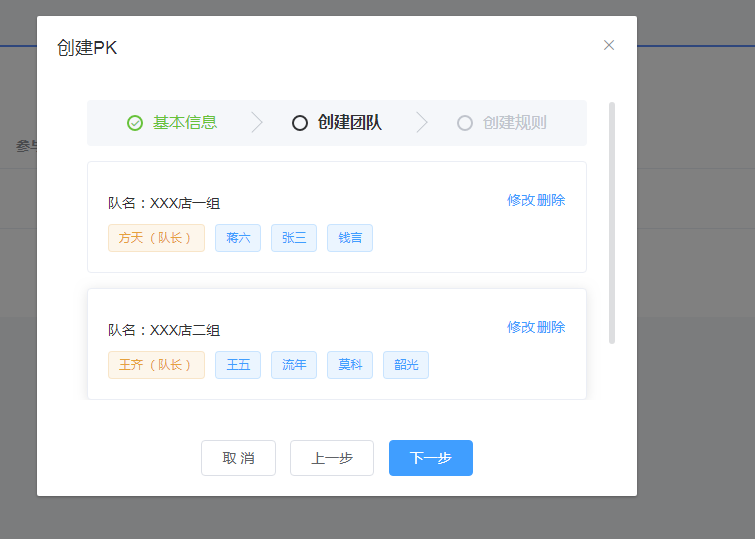The width and height of the screenshot is (755, 539).
Task: Click the dialog's vertical scrollbar thumb
Action: (x=612, y=223)
